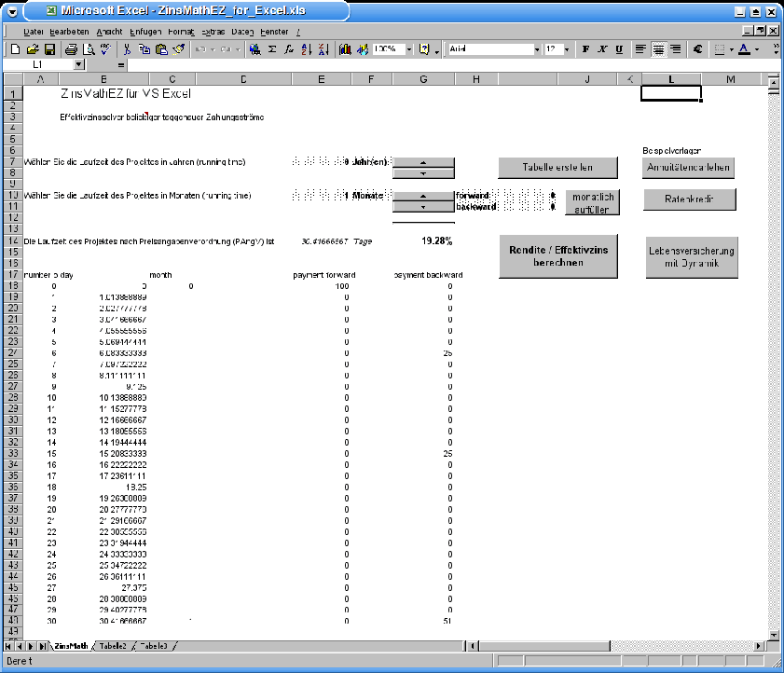Screen dimensions: 784x673
Task: Decrease years with the Jahr(en) spinner down arrow
Action: pyautogui.click(x=423, y=173)
